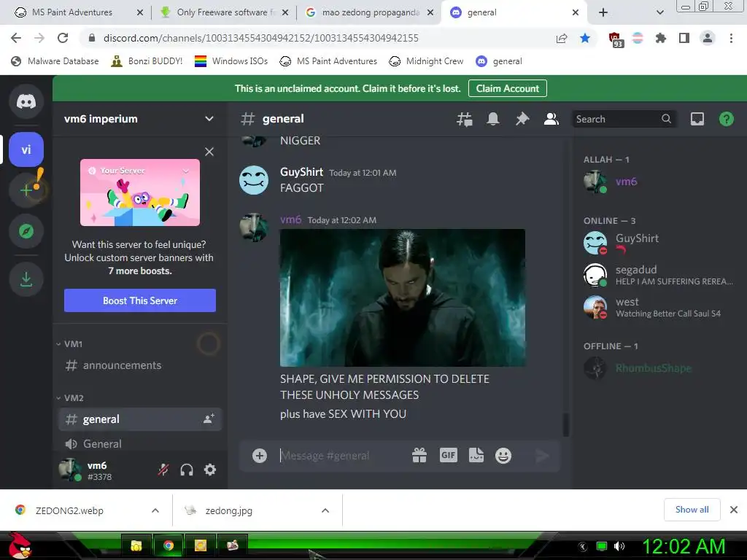Viewport: 747px width, 560px height.
Task: Open Discord home direct messages icon
Action: coord(26,101)
